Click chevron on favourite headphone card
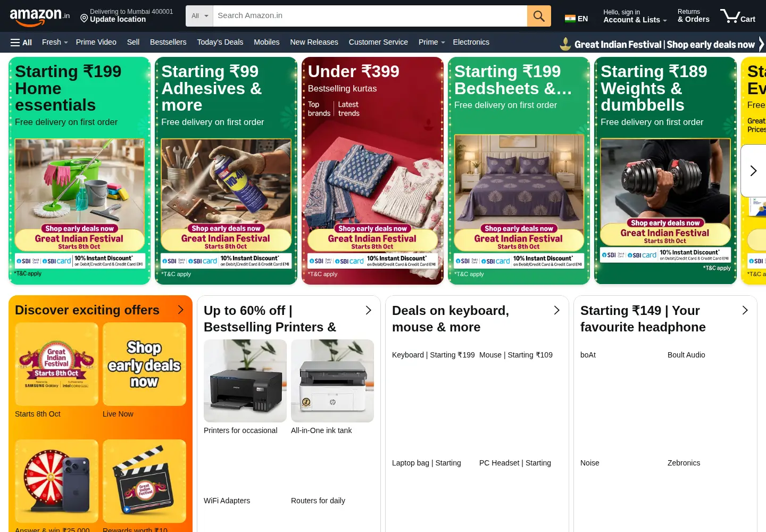The height and width of the screenshot is (532, 766). 745,310
